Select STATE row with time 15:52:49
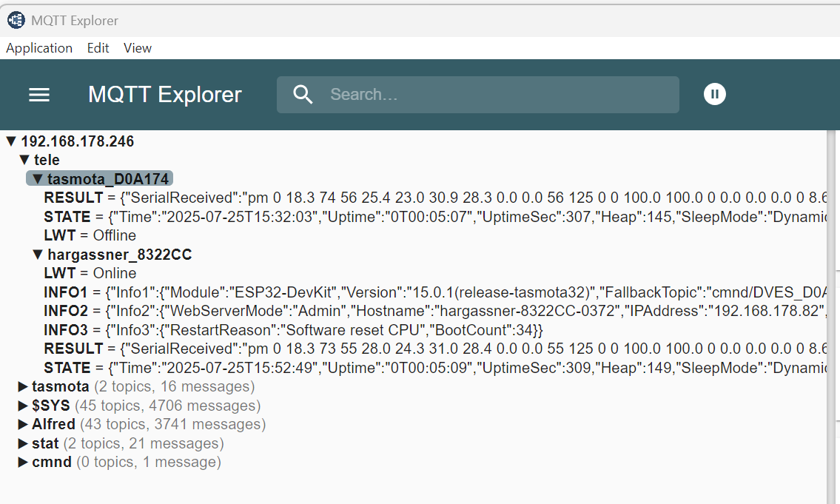 (435, 368)
